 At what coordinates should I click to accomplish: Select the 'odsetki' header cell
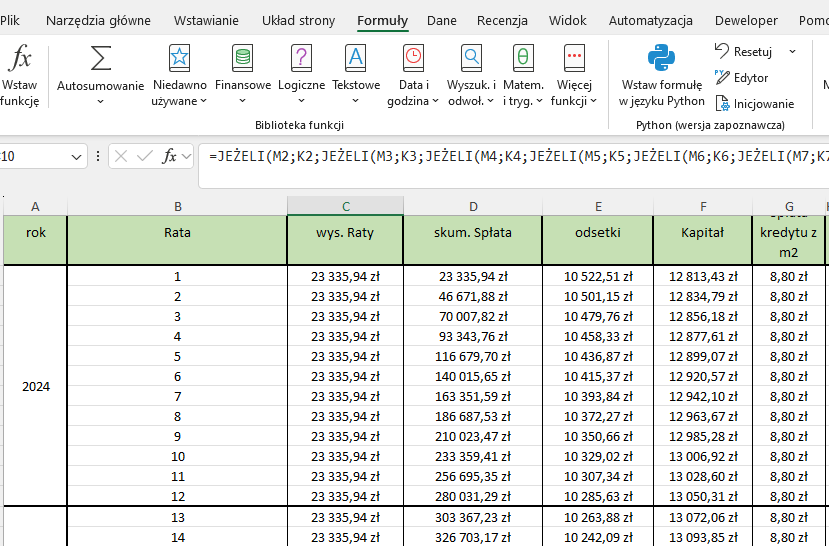598,240
